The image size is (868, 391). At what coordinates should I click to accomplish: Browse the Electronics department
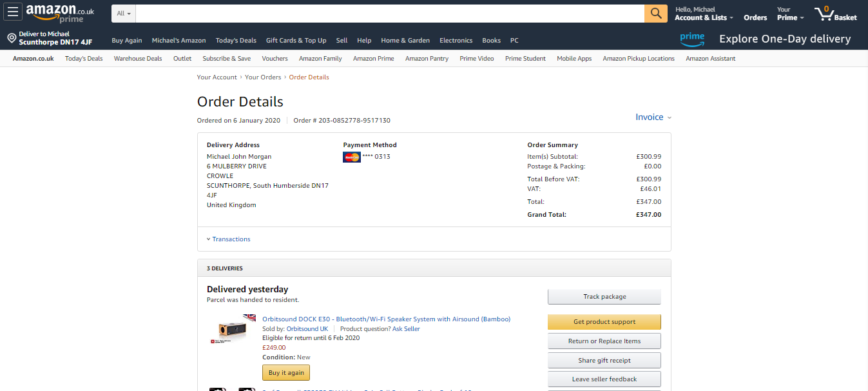pos(456,41)
